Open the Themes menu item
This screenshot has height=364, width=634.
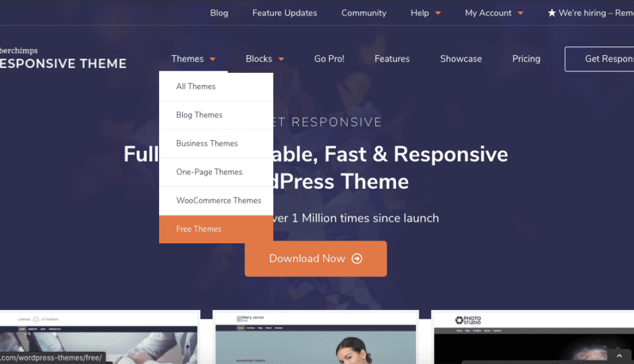pyautogui.click(x=188, y=59)
